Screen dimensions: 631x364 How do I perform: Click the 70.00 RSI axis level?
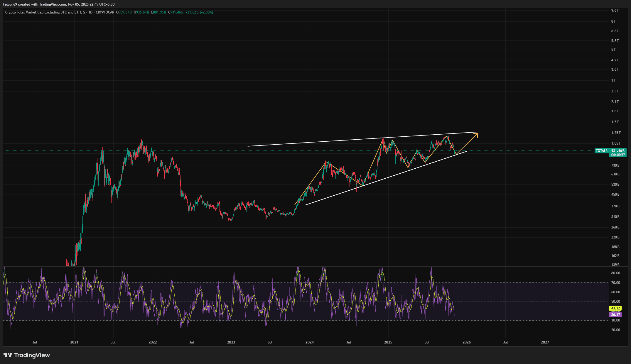coord(615,283)
